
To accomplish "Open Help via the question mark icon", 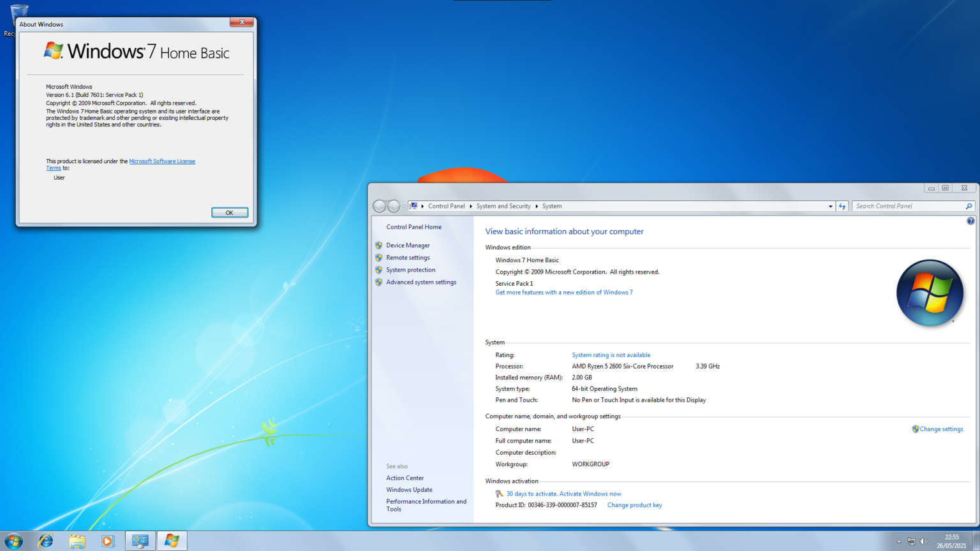I will coord(970,221).
